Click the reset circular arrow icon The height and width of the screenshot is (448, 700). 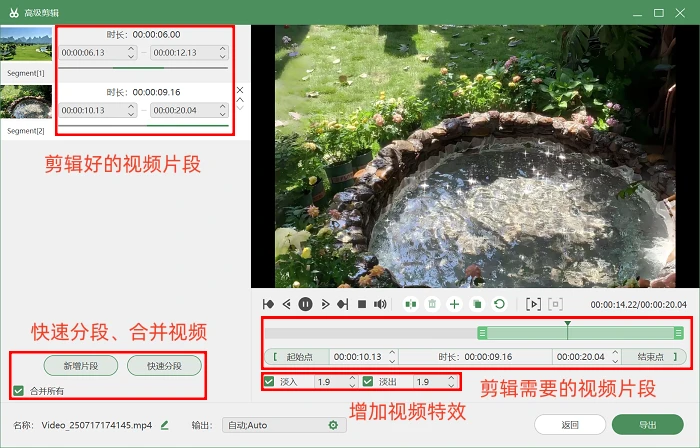[x=499, y=304]
